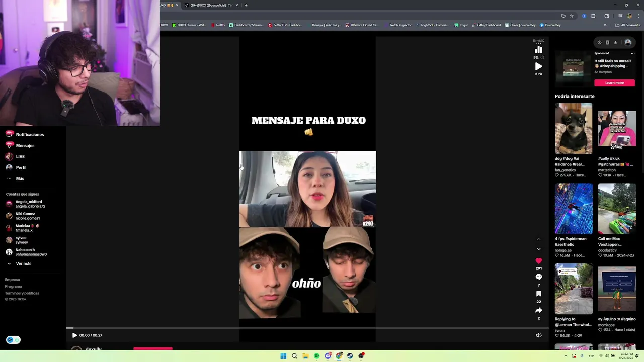Open the Netflix bookmark
This screenshot has width=644, height=362.
pos(218,25)
